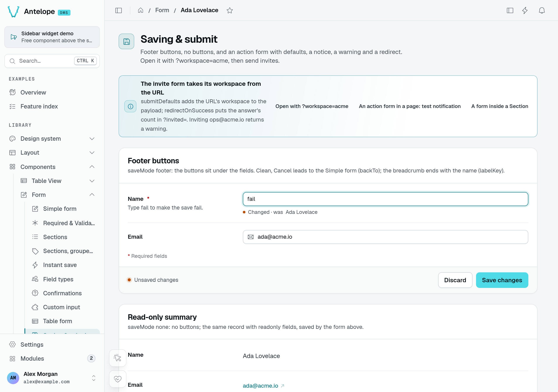Click the Alex Morgan AM avatar
Viewport: 558px width, 392px height.
coord(13,378)
